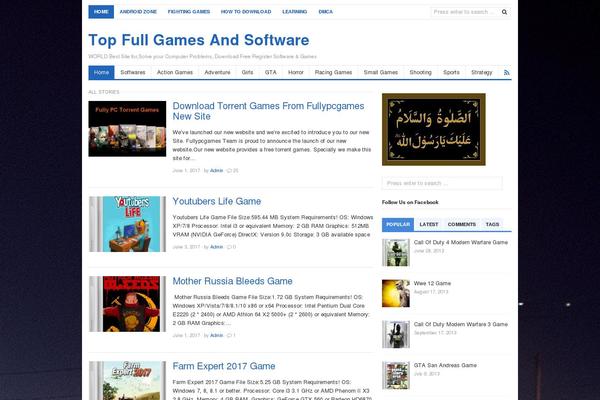The width and height of the screenshot is (600, 400).
Task: Open comments icon on Mother Russia Bleeds post
Action: point(231,336)
